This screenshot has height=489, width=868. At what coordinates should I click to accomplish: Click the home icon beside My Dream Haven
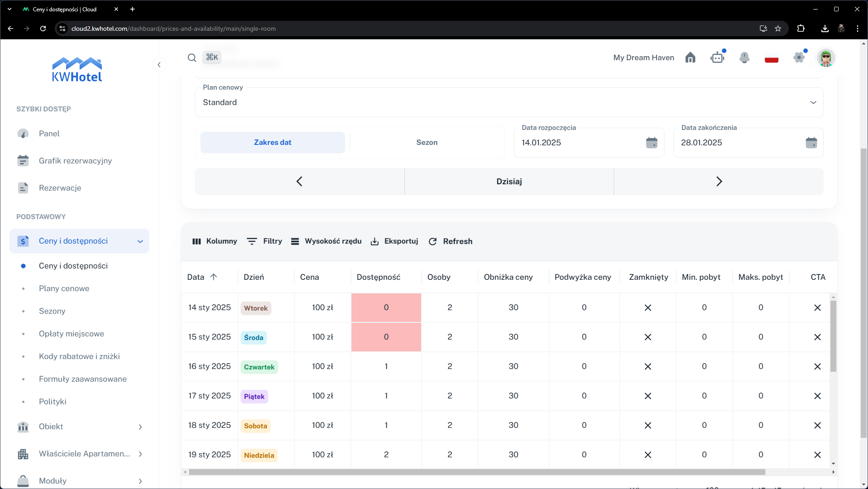pyautogui.click(x=690, y=58)
